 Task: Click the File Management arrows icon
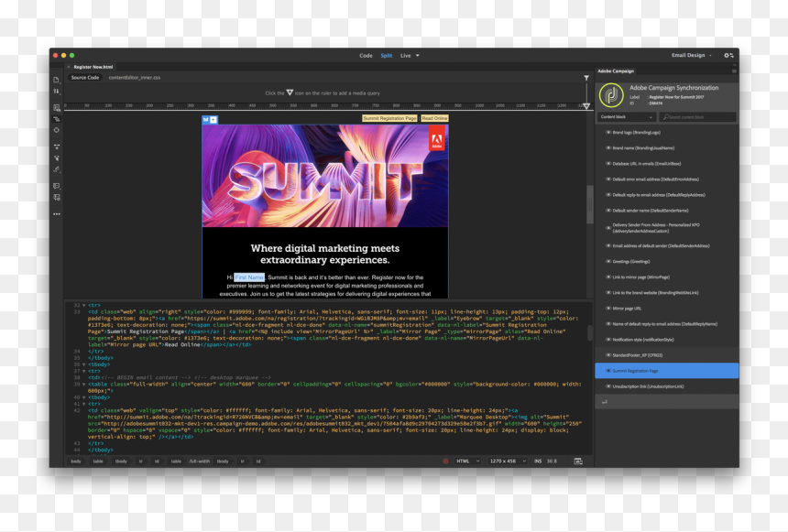click(x=56, y=92)
